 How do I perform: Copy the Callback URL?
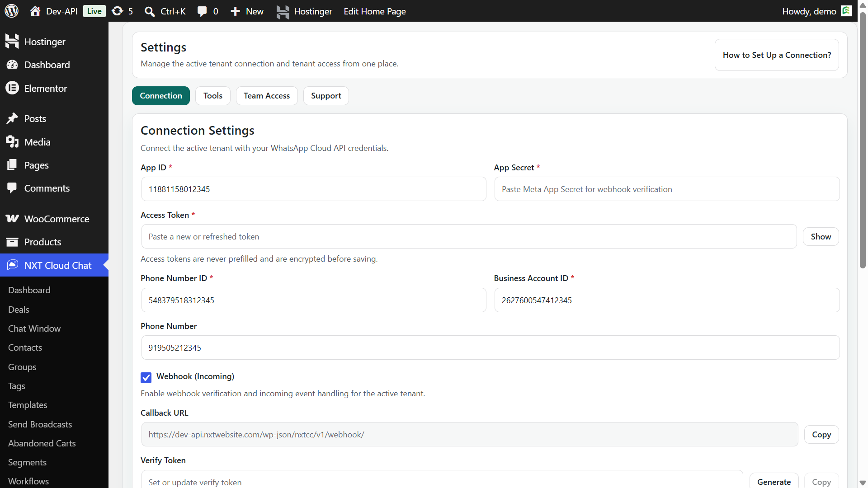(x=821, y=434)
